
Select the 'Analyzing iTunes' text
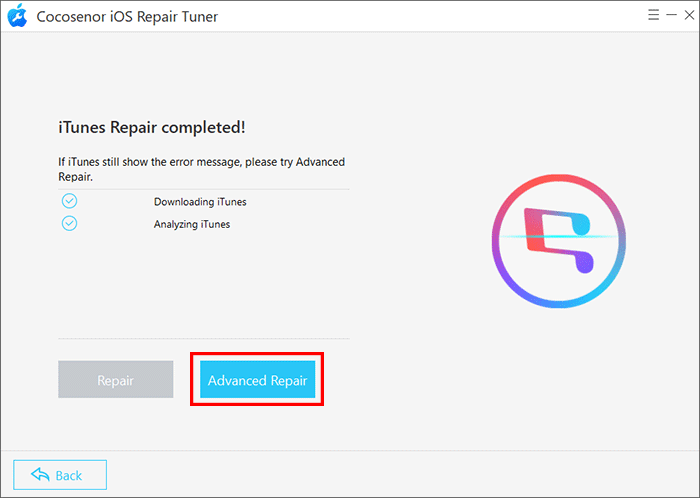192,224
